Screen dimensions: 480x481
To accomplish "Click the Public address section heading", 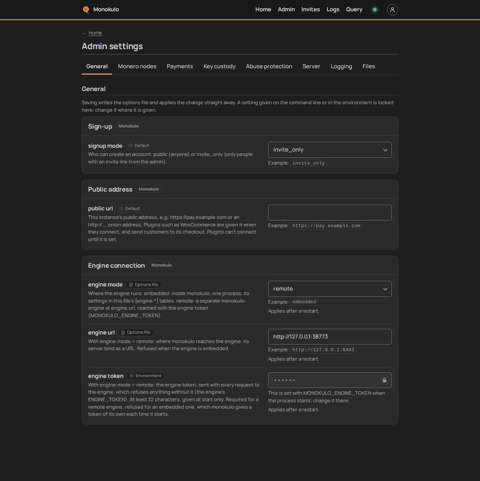I will (x=110, y=189).
